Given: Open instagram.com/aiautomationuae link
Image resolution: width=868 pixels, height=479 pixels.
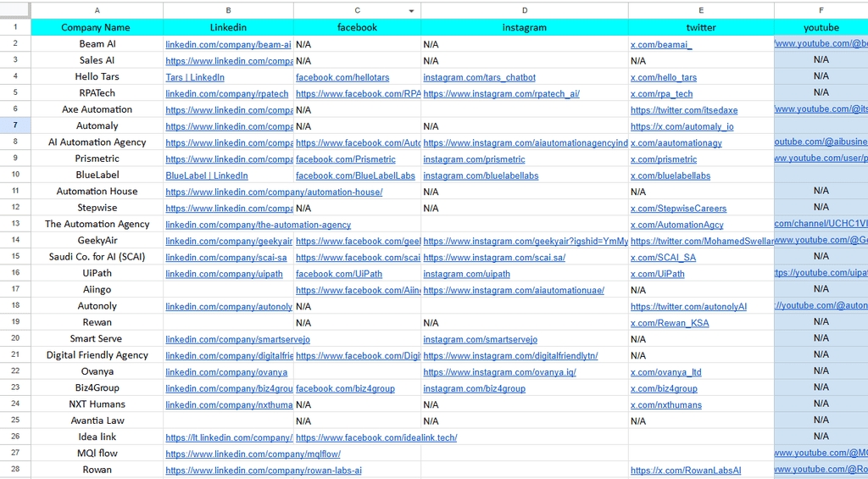Looking at the screenshot, I should pos(514,291).
